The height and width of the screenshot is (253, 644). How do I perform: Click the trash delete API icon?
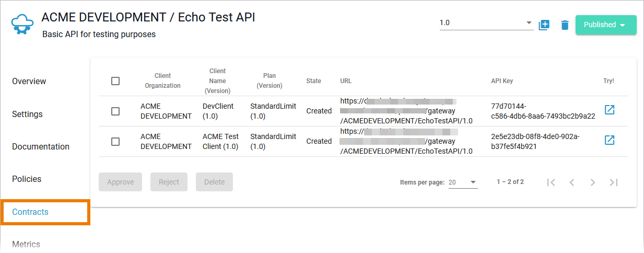pyautogui.click(x=565, y=25)
